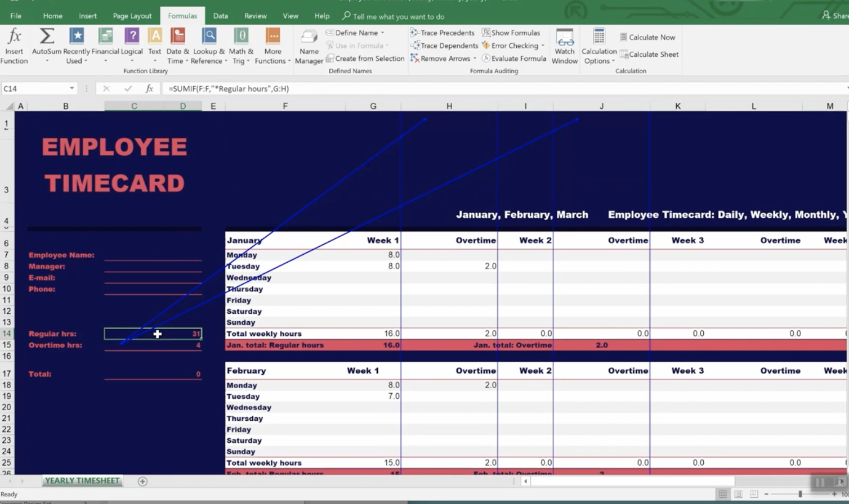This screenshot has height=504, width=849.
Task: Expand the Calculation Options dropdown
Action: (x=599, y=46)
